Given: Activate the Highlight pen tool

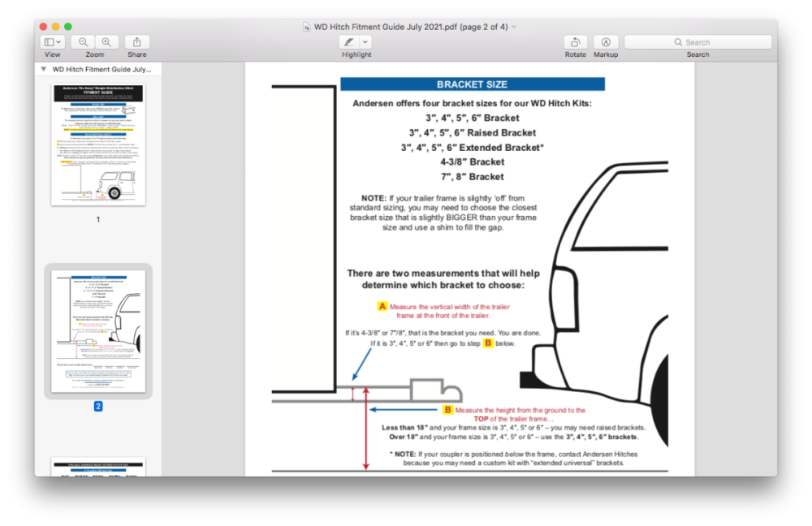Looking at the screenshot, I should tap(348, 41).
